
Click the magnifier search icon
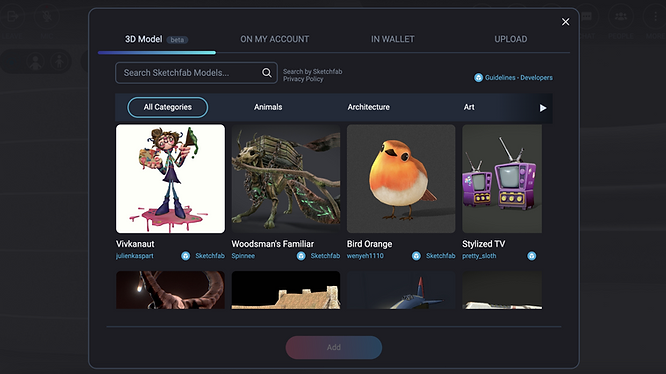click(x=267, y=73)
